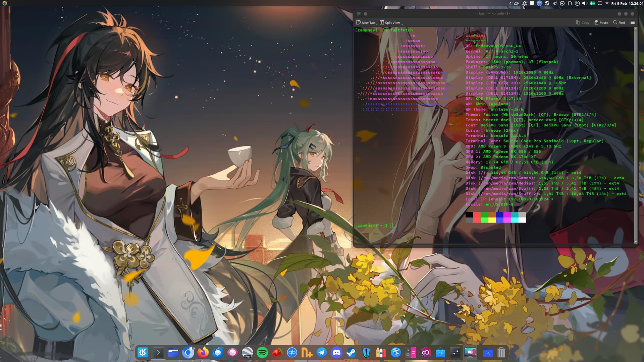Open a New Tab in Konsole

click(x=365, y=22)
